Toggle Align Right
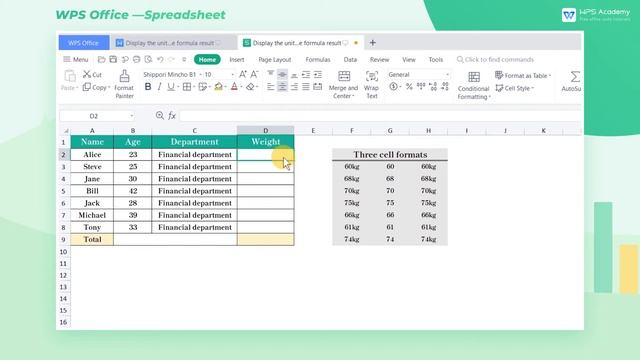 pos(294,87)
